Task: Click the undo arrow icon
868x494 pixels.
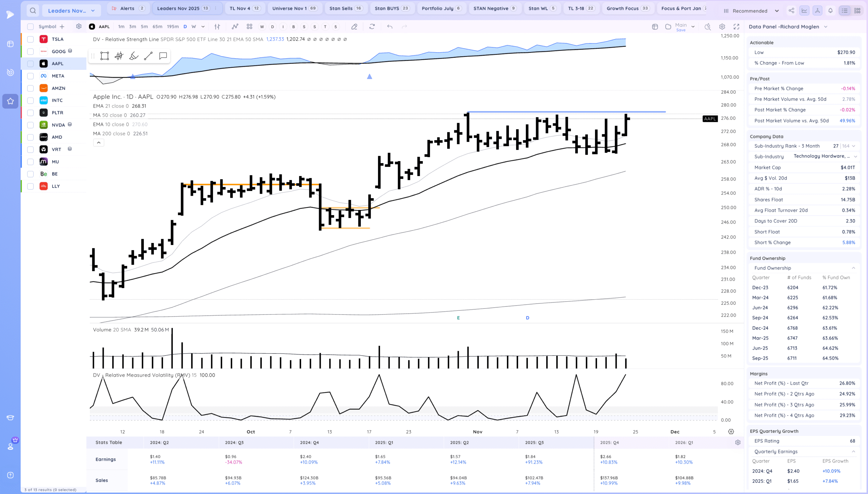Action: pyautogui.click(x=390, y=26)
